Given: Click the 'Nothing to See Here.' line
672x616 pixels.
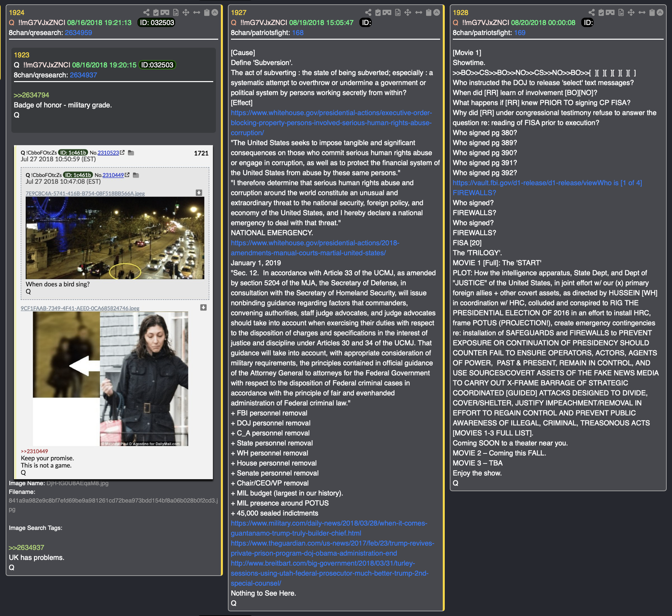Looking at the screenshot, I should [264, 593].
